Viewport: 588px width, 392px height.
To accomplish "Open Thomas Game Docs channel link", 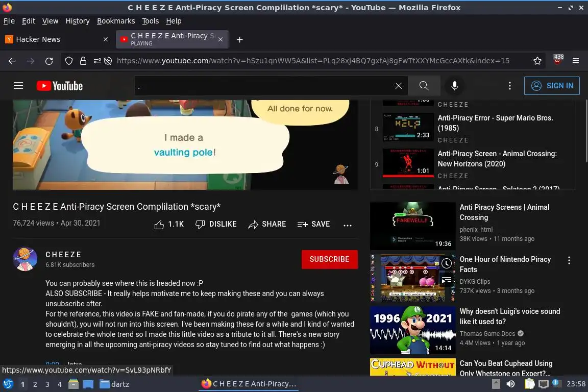I will 487,333.
